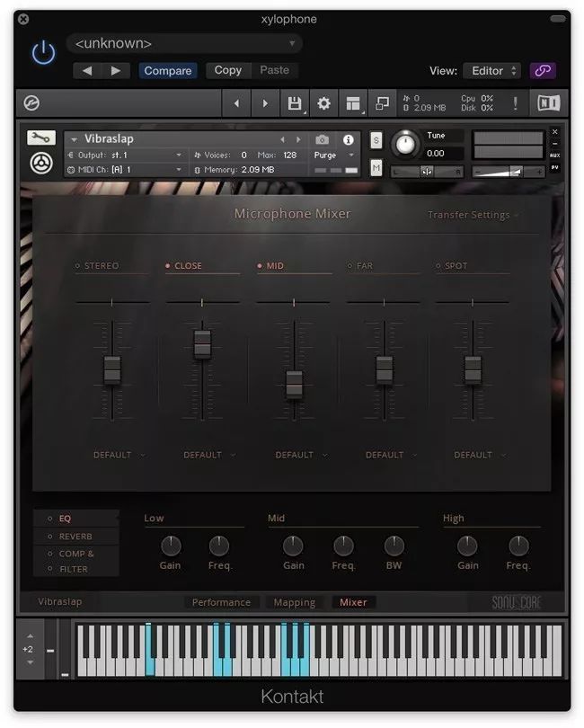Click the toolbar previous arrow
This screenshot has height=728, width=584.
(237, 103)
